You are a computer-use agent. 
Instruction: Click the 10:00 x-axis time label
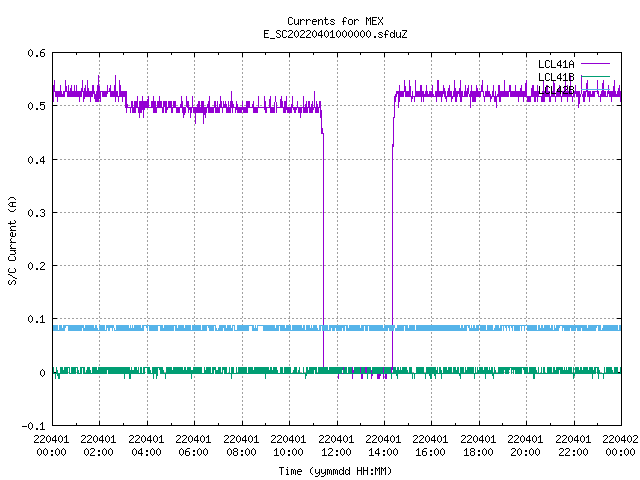[x=288, y=452]
